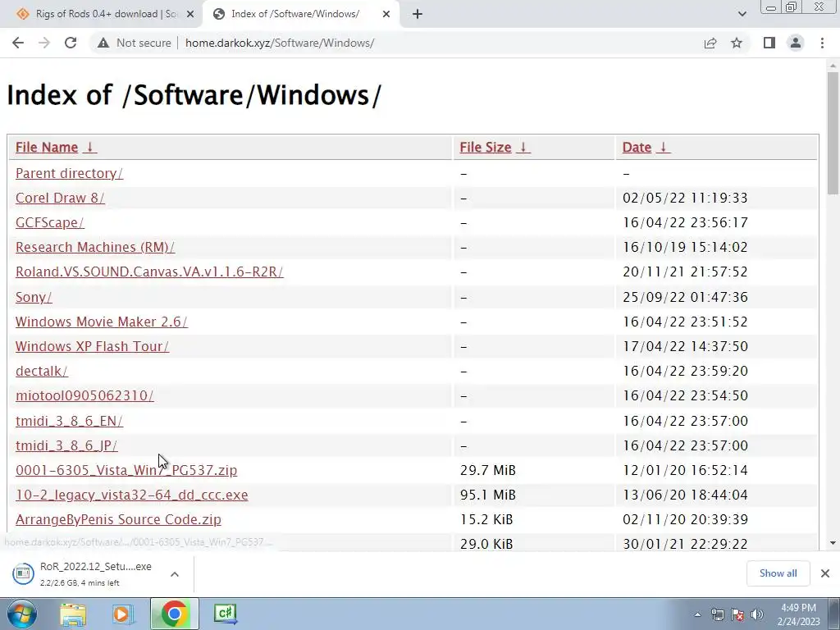Click the 95.1 MiB file size
The height and width of the screenshot is (630, 840).
coord(487,495)
